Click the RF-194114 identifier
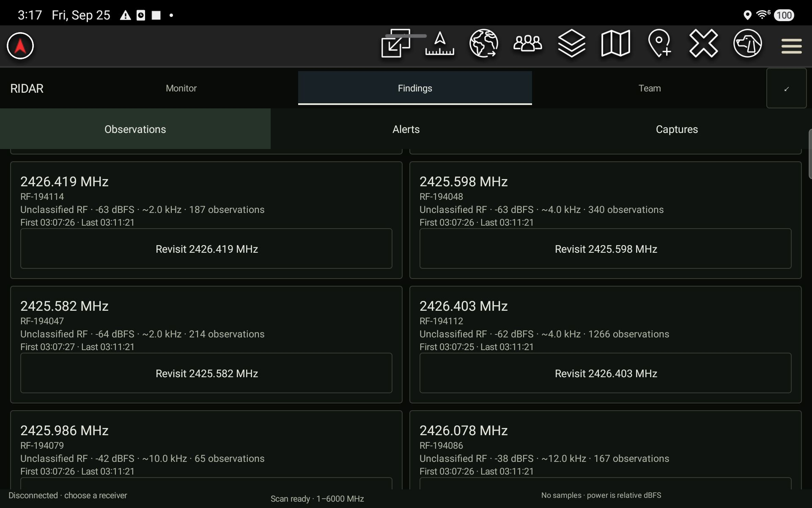The height and width of the screenshot is (508, 812). 42,196
